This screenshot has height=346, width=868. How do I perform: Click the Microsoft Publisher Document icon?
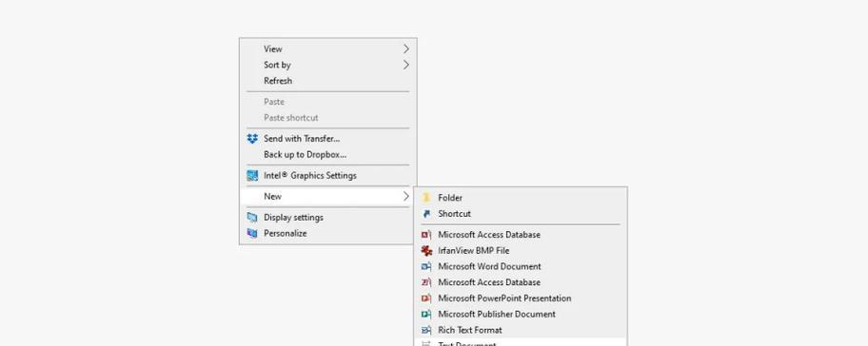click(426, 315)
